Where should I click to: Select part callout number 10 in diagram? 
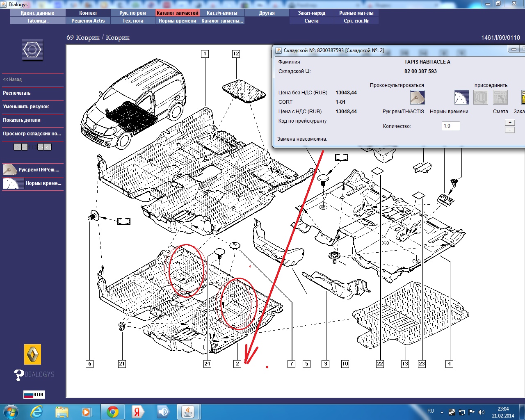click(x=345, y=364)
